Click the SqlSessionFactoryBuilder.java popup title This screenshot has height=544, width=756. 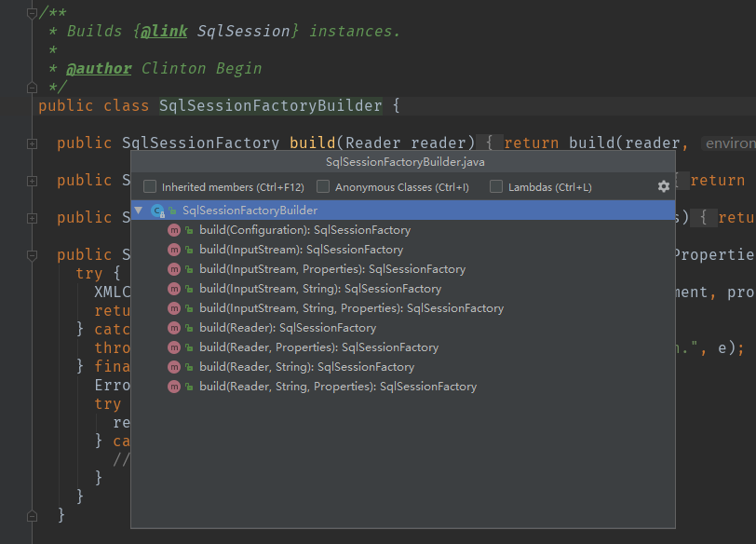pyautogui.click(x=405, y=161)
